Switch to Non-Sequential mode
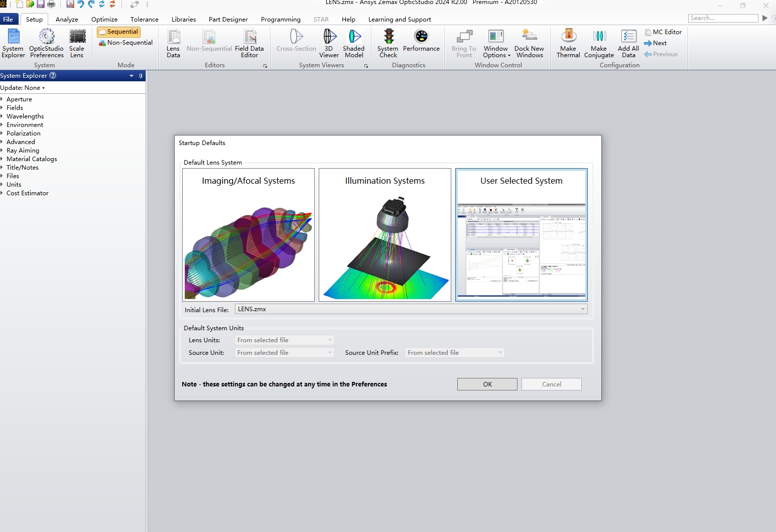Image resolution: width=776 pixels, height=532 pixels. pos(125,42)
